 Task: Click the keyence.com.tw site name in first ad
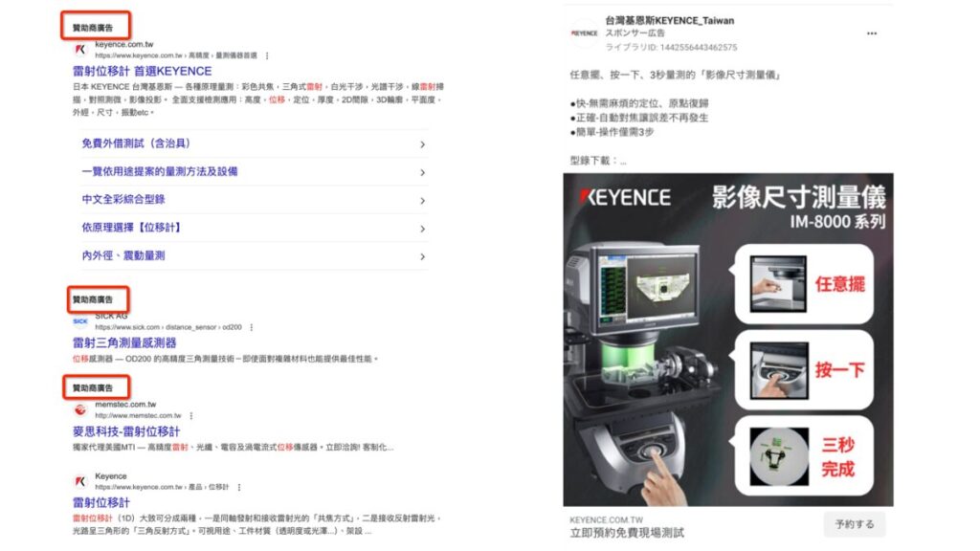click(123, 44)
